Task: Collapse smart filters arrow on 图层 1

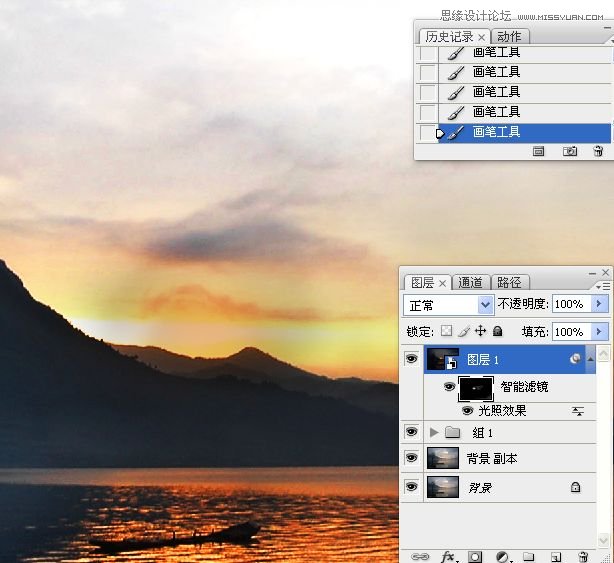Action: point(591,359)
